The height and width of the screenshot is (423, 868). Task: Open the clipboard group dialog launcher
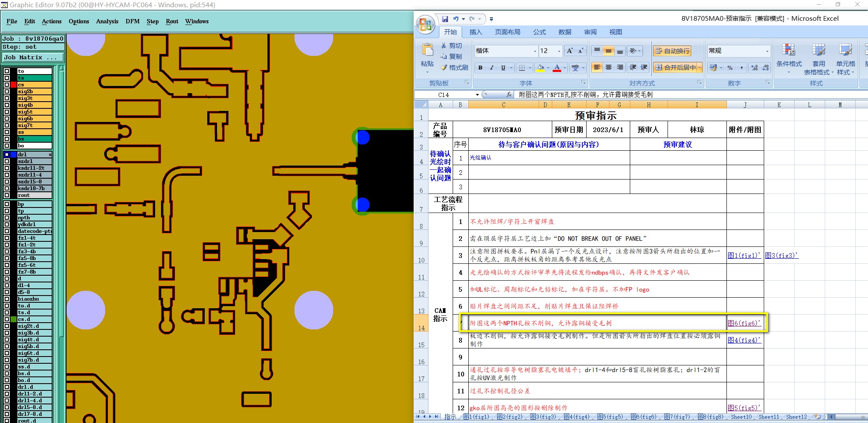[467, 83]
